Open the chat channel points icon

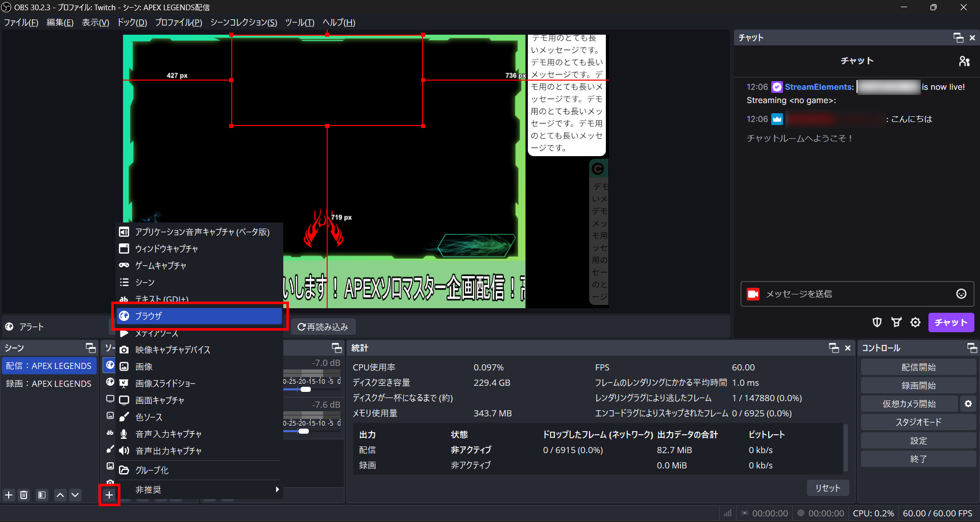coord(896,322)
